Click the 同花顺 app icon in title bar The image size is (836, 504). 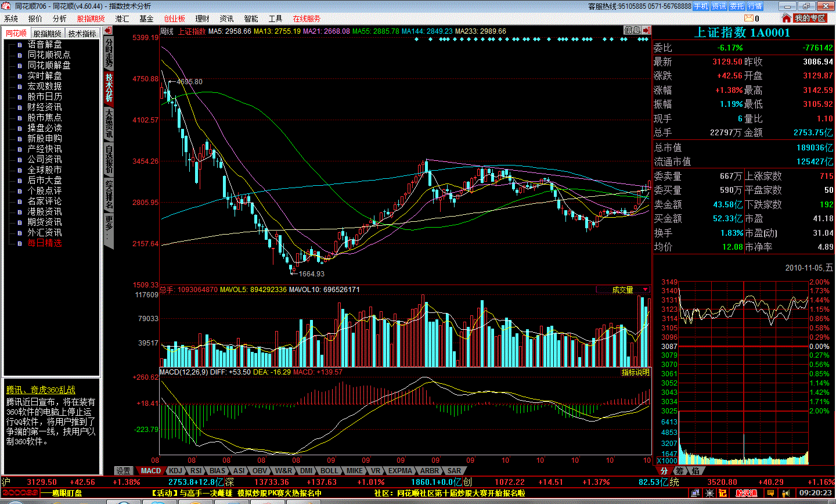click(x=6, y=6)
